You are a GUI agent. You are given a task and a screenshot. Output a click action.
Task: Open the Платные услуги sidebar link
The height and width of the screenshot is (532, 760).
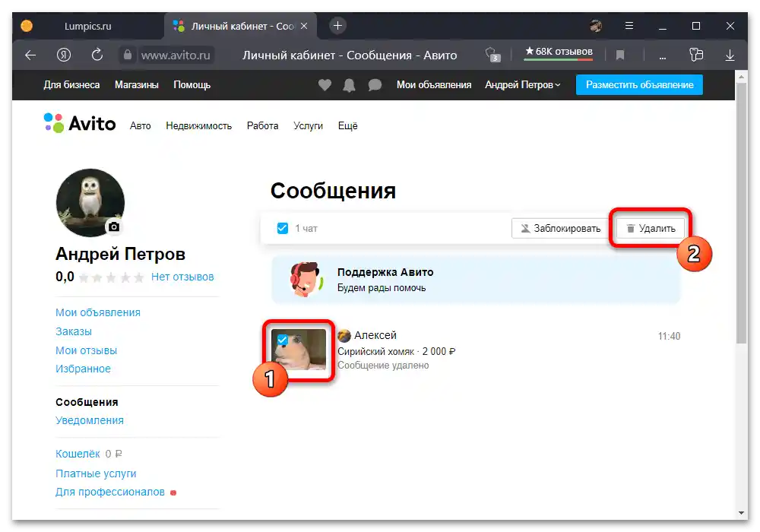coord(96,473)
